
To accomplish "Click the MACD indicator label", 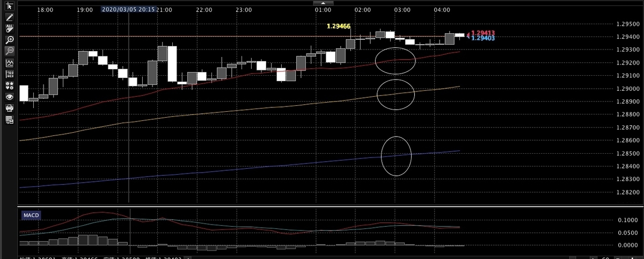I will (30, 215).
